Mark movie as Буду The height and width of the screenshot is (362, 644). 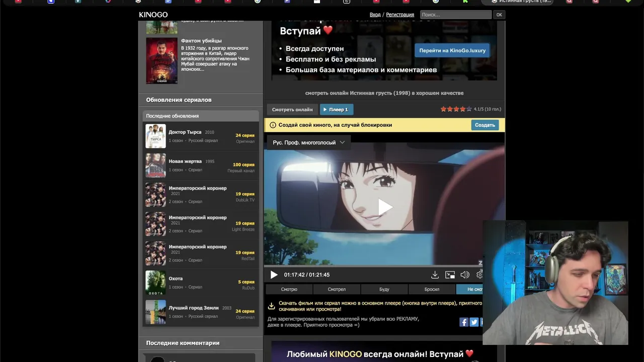(x=384, y=289)
